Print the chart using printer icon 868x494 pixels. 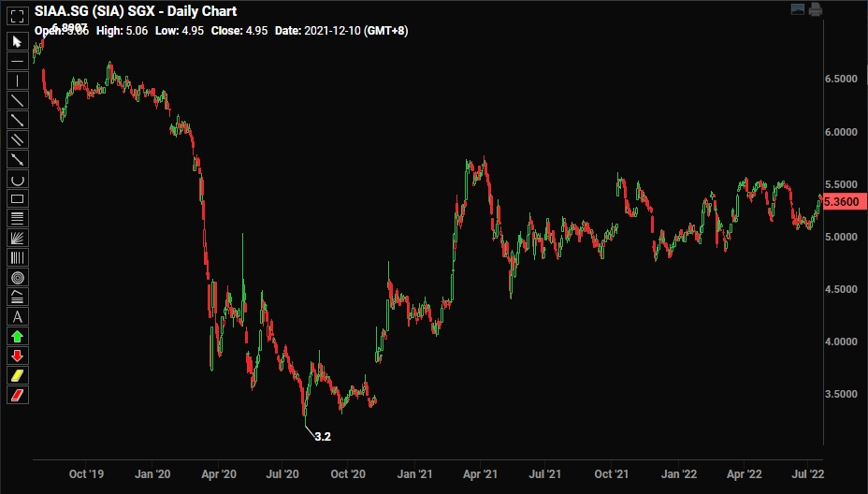[x=816, y=9]
